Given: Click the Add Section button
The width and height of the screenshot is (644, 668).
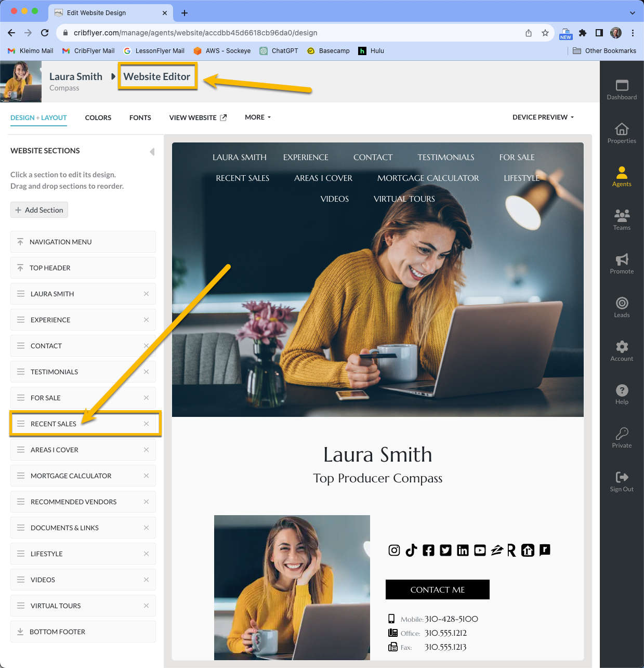Looking at the screenshot, I should click(x=39, y=210).
